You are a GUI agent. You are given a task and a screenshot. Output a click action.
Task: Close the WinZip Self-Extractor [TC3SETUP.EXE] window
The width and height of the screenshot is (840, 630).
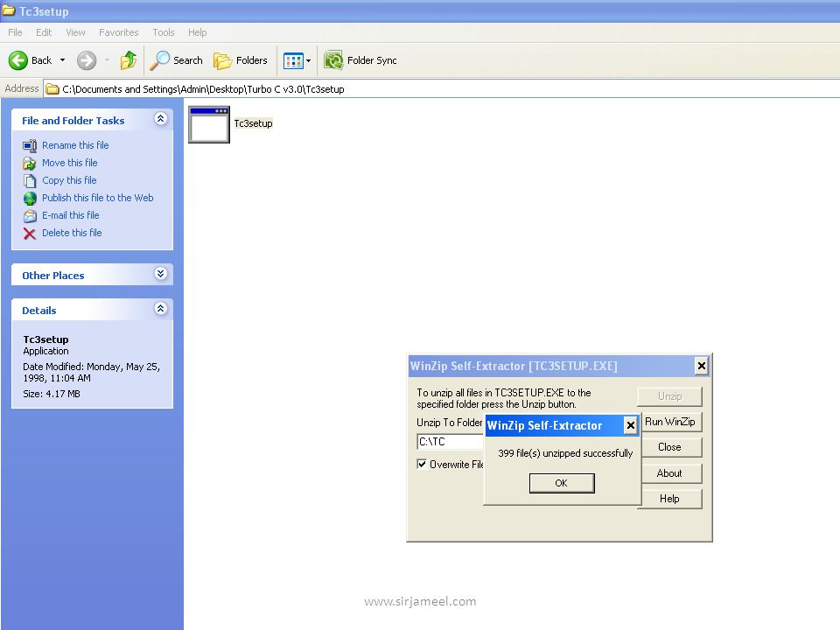[701, 366]
